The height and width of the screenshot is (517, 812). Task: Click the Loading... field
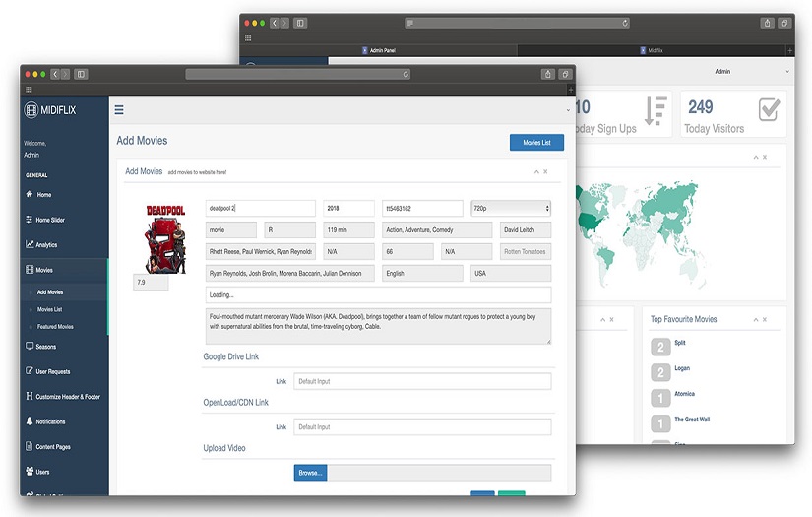pyautogui.click(x=378, y=294)
